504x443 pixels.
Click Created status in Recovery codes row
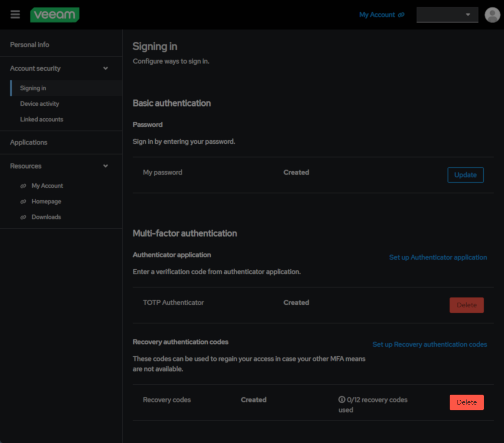pos(253,399)
